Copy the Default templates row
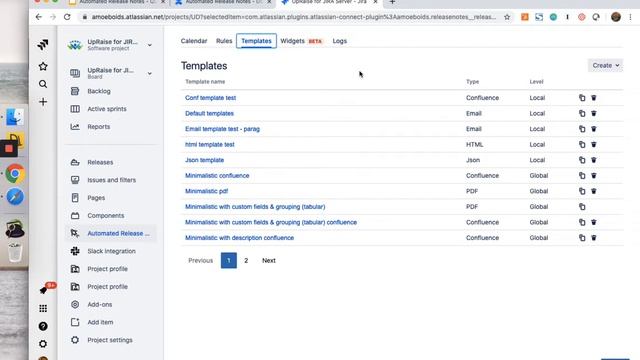 (582, 113)
